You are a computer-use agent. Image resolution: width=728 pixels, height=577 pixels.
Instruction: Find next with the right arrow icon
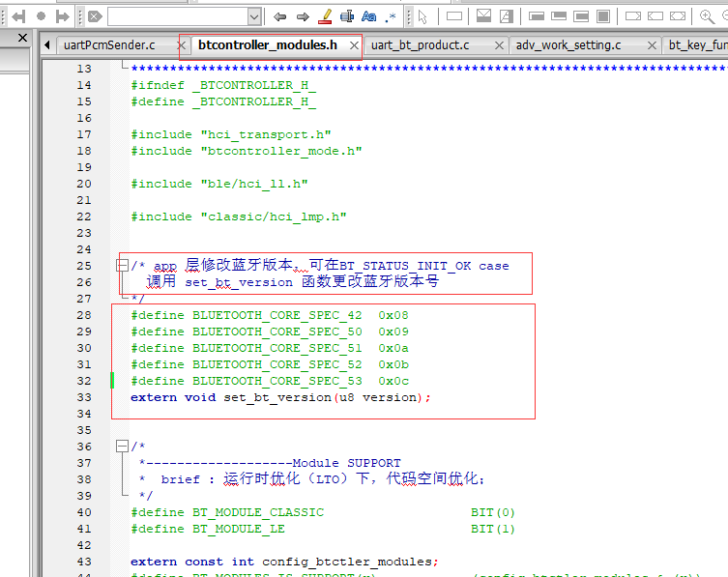pyautogui.click(x=303, y=17)
